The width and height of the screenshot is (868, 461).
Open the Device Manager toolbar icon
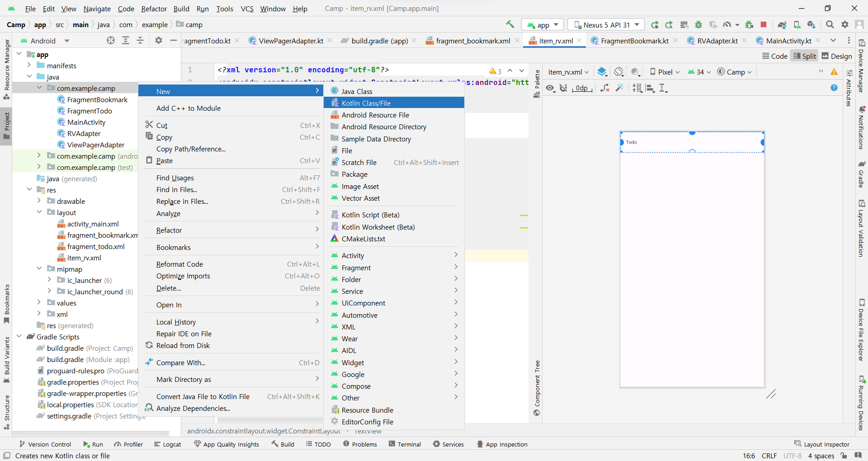pyautogui.click(x=797, y=24)
